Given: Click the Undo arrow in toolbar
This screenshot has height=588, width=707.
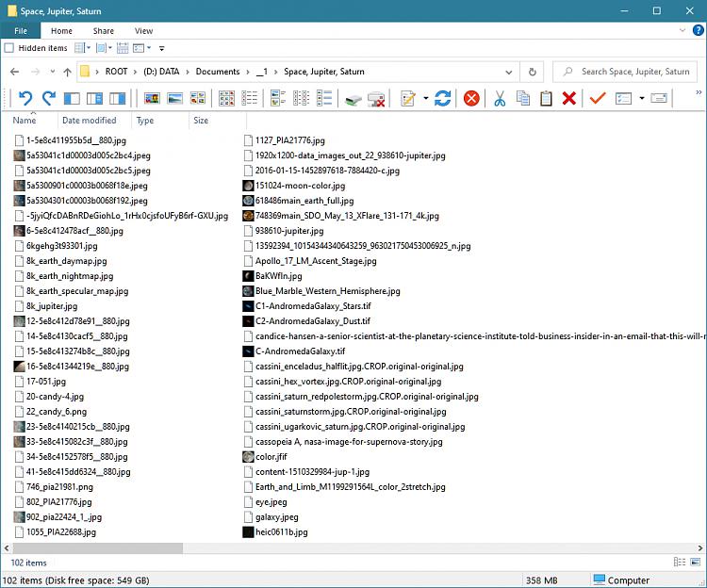Looking at the screenshot, I should [25, 98].
